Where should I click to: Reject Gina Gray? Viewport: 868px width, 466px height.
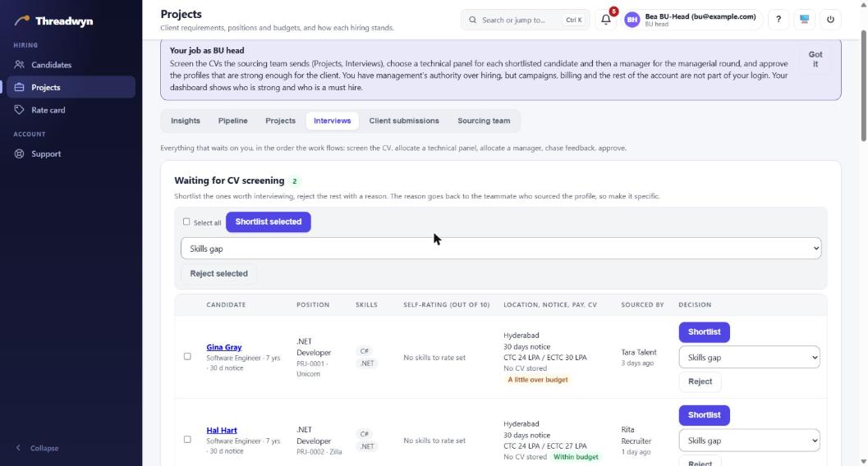point(700,381)
